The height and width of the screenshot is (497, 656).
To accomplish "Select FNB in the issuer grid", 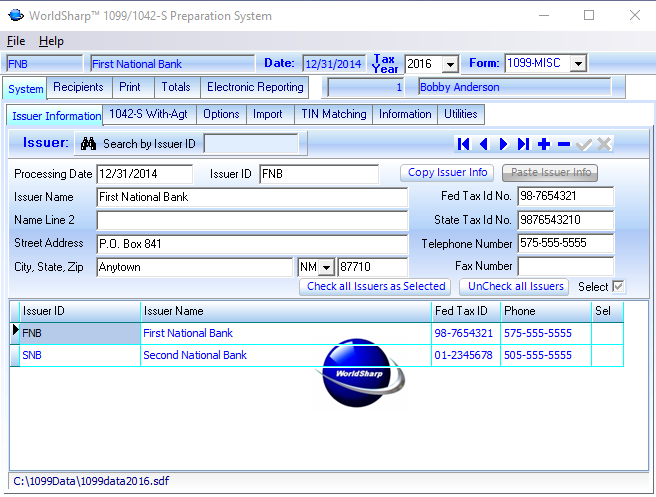I will click(x=80, y=333).
